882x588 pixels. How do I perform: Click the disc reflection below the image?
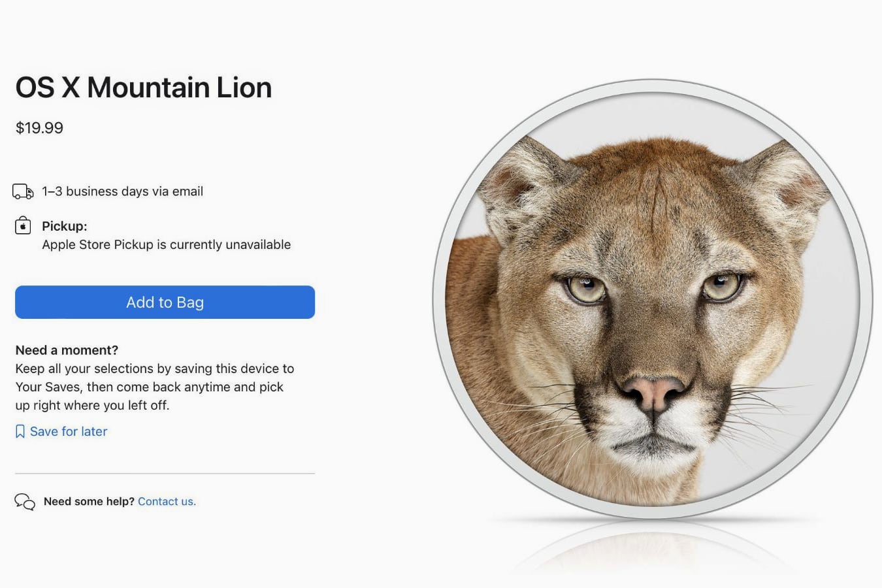coord(653,549)
